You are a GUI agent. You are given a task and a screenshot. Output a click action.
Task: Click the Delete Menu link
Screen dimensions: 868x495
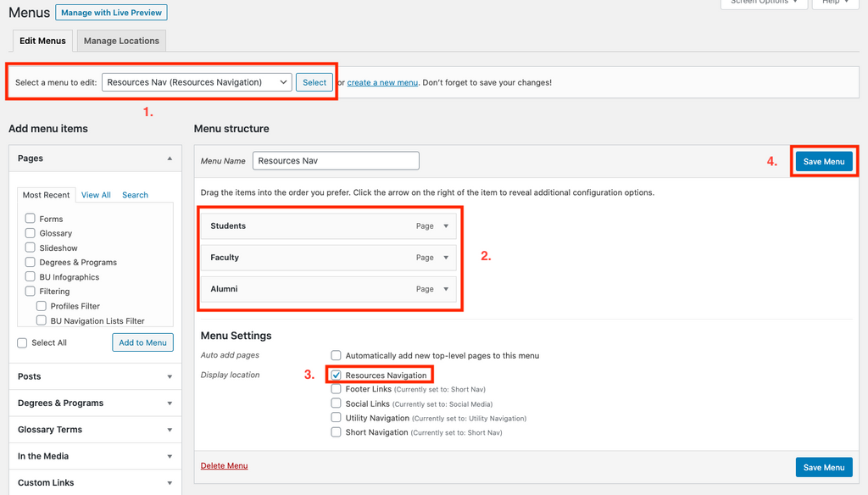(x=224, y=465)
